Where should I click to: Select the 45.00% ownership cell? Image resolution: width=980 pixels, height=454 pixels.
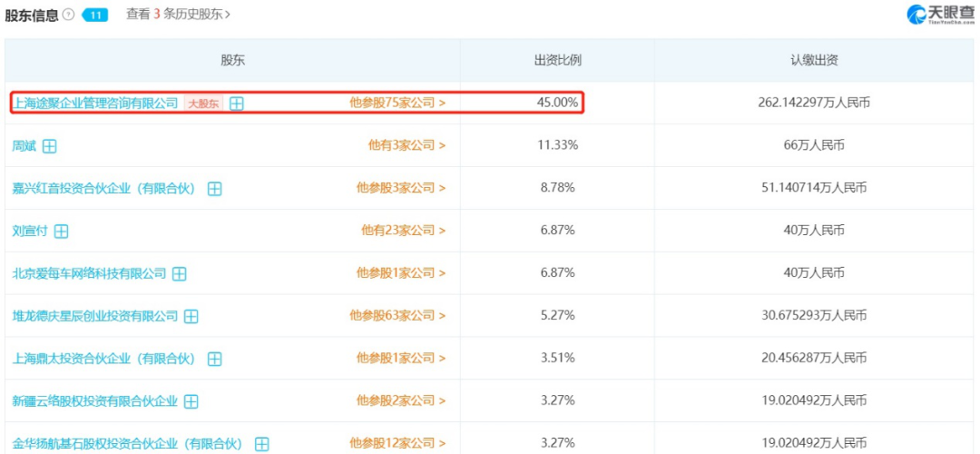tap(557, 103)
